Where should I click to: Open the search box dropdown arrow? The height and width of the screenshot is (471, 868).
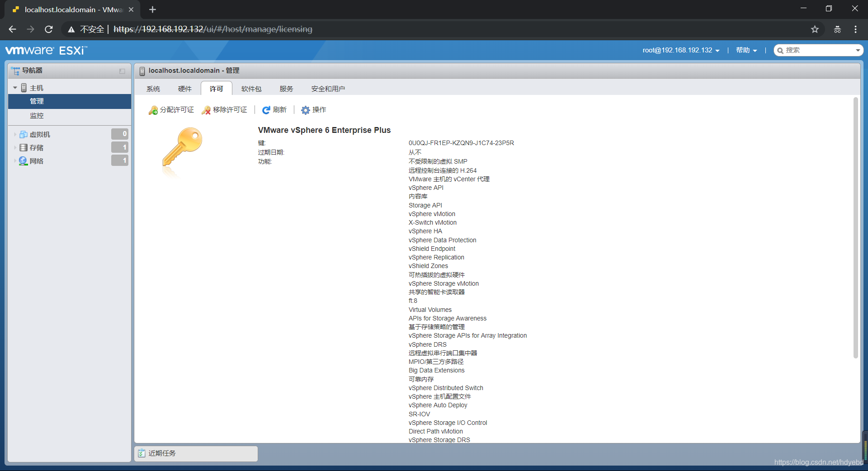pos(858,51)
